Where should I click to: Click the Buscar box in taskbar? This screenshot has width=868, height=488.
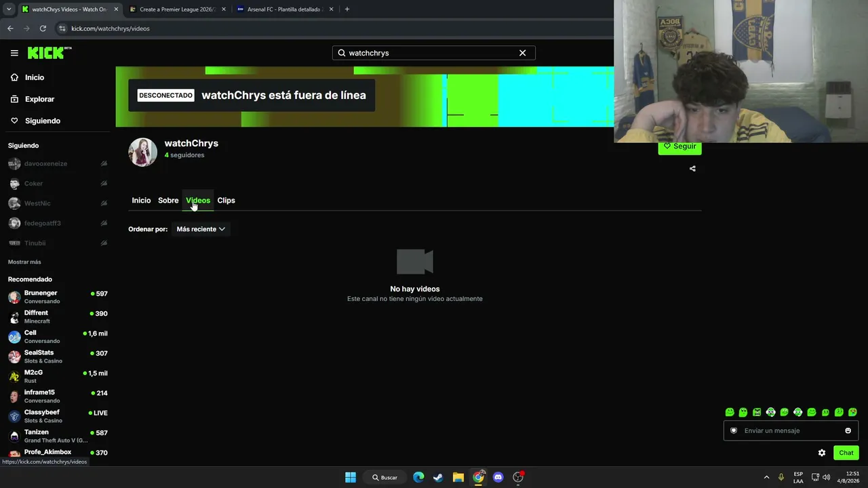pyautogui.click(x=384, y=477)
